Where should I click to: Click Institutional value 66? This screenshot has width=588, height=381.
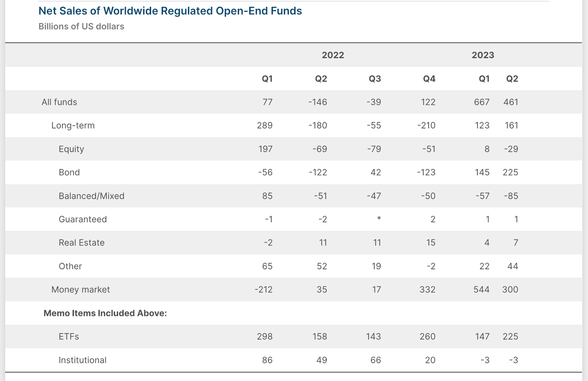click(x=376, y=360)
